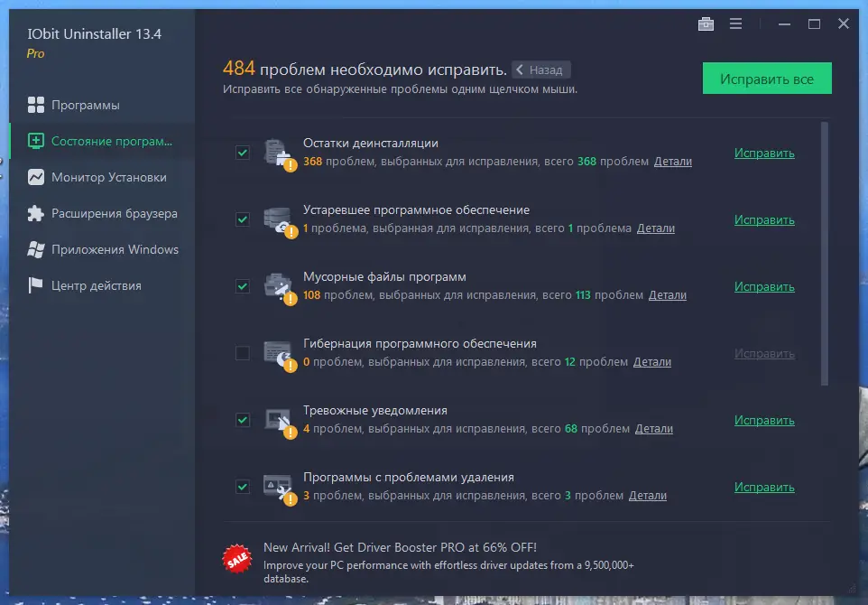The width and height of the screenshot is (868, 605).
Task: Check the Гибернация программного обеспечения checkbox
Action: tap(243, 353)
